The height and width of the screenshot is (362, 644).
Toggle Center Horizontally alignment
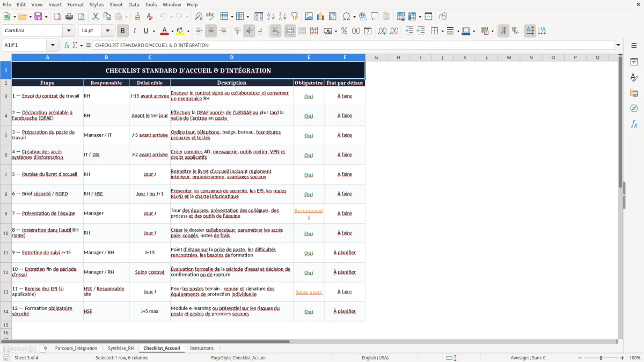(211, 31)
